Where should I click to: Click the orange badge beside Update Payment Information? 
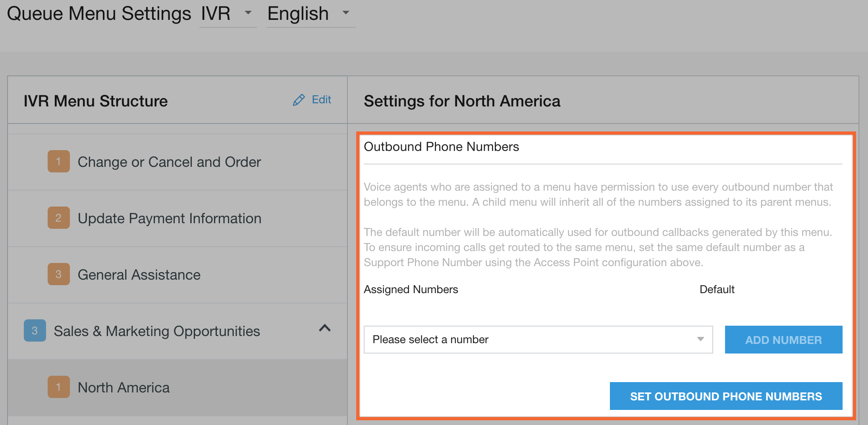point(58,218)
